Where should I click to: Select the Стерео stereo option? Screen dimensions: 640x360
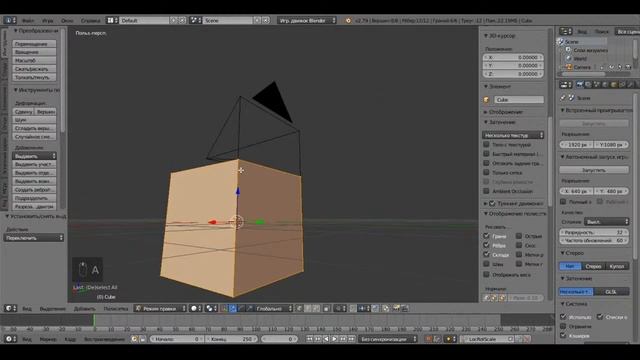click(x=593, y=266)
